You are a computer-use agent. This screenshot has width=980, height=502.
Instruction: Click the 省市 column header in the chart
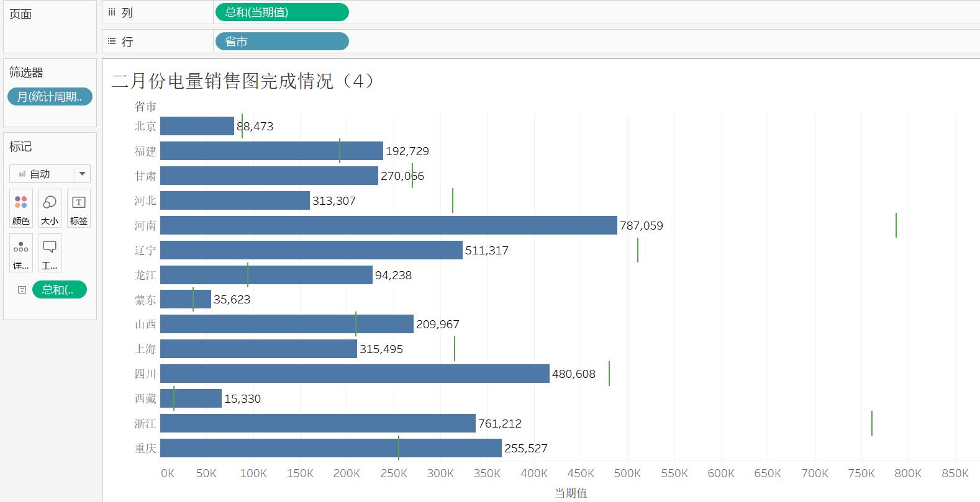[145, 107]
